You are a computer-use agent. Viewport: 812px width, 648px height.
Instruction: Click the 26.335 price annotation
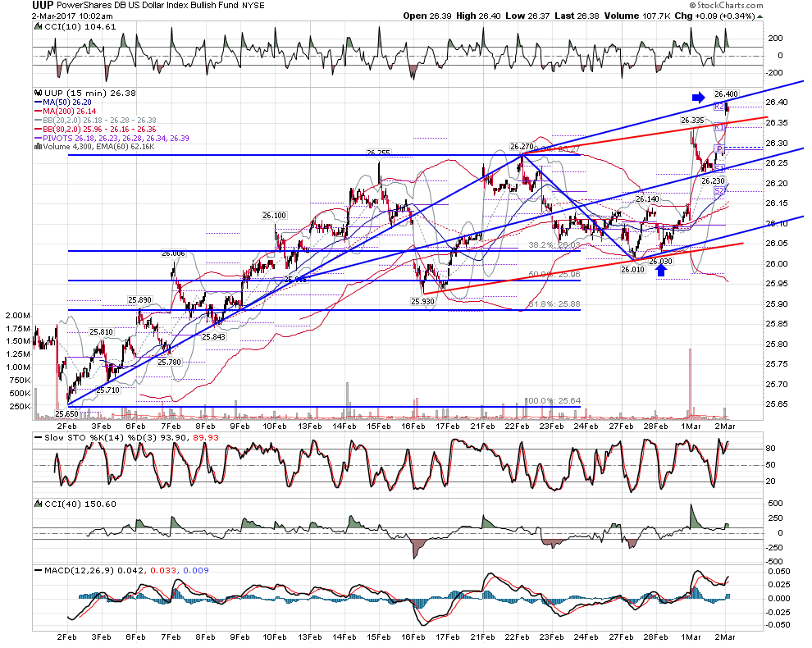[692, 121]
